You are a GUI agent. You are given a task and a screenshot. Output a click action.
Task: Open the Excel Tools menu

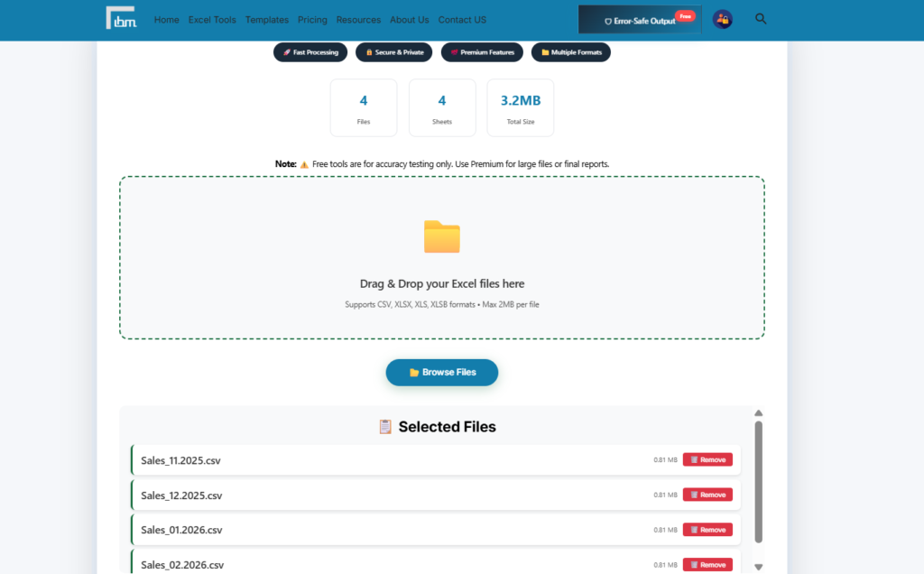coord(212,19)
